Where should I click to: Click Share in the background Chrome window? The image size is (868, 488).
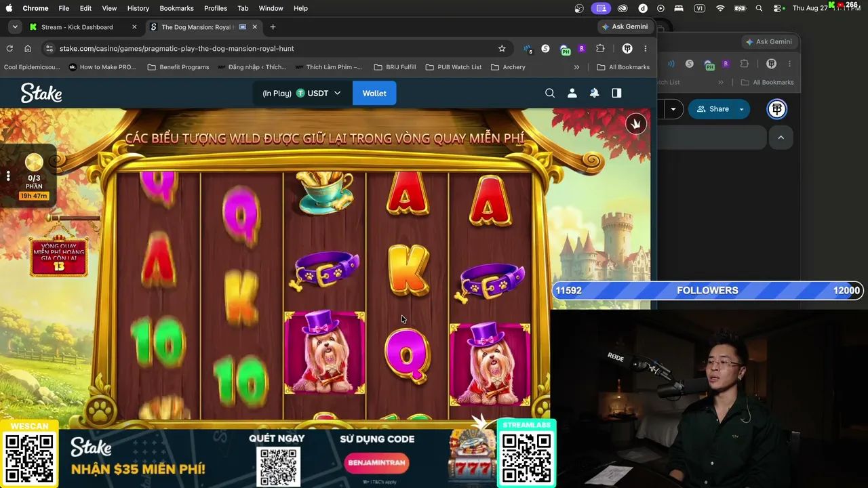click(713, 109)
